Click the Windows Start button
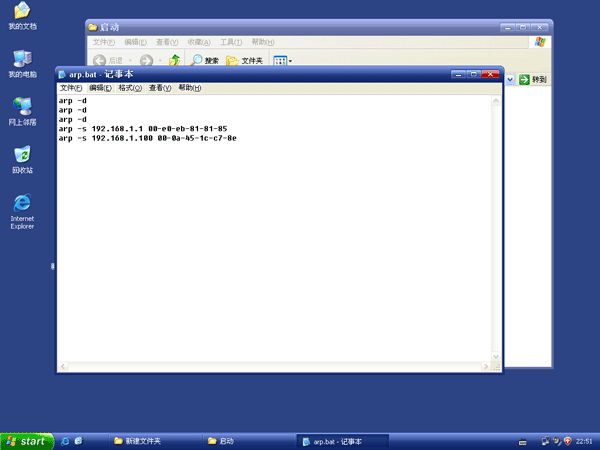600x450 pixels. click(27, 441)
